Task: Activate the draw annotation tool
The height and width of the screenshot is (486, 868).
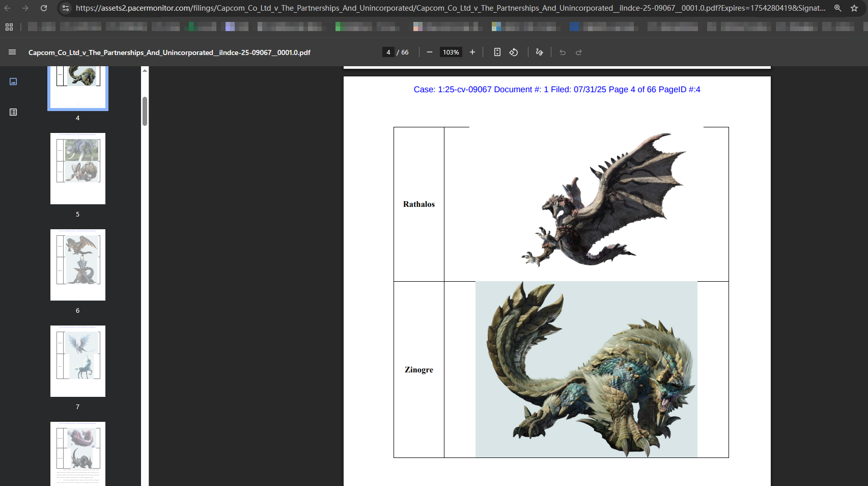Action: point(539,52)
